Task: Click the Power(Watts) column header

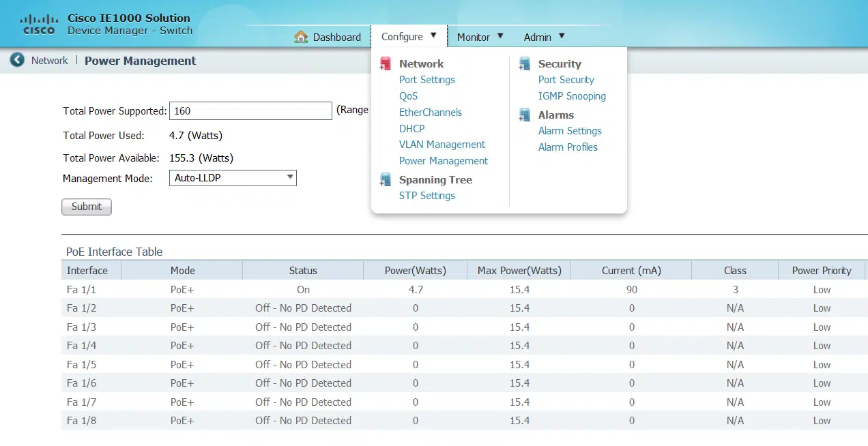Action: [x=415, y=271]
